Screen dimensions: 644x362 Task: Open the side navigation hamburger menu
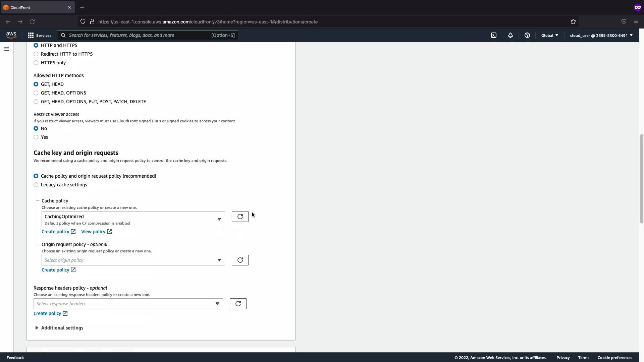[x=7, y=49]
